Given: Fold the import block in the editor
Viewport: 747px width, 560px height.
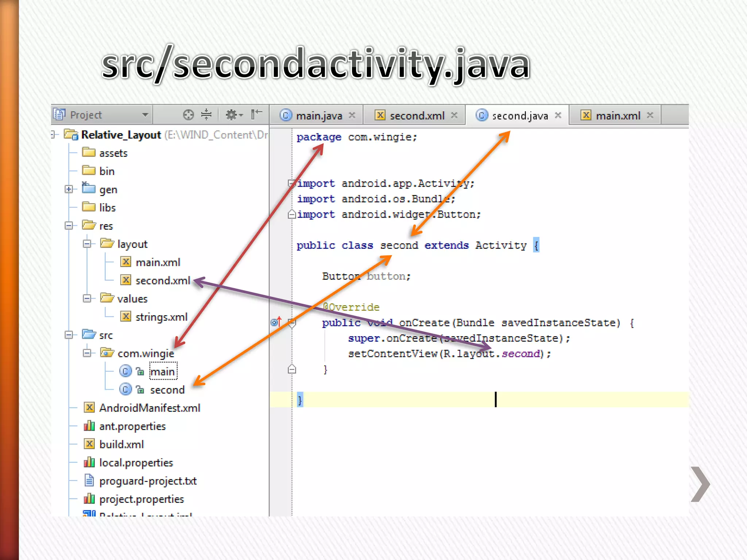Looking at the screenshot, I should 291,183.
